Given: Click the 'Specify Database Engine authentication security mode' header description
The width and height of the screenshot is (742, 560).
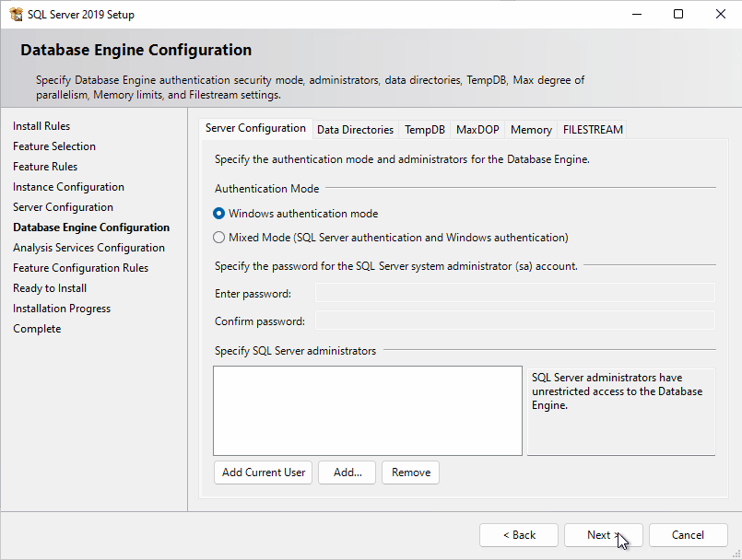Looking at the screenshot, I should (x=311, y=87).
